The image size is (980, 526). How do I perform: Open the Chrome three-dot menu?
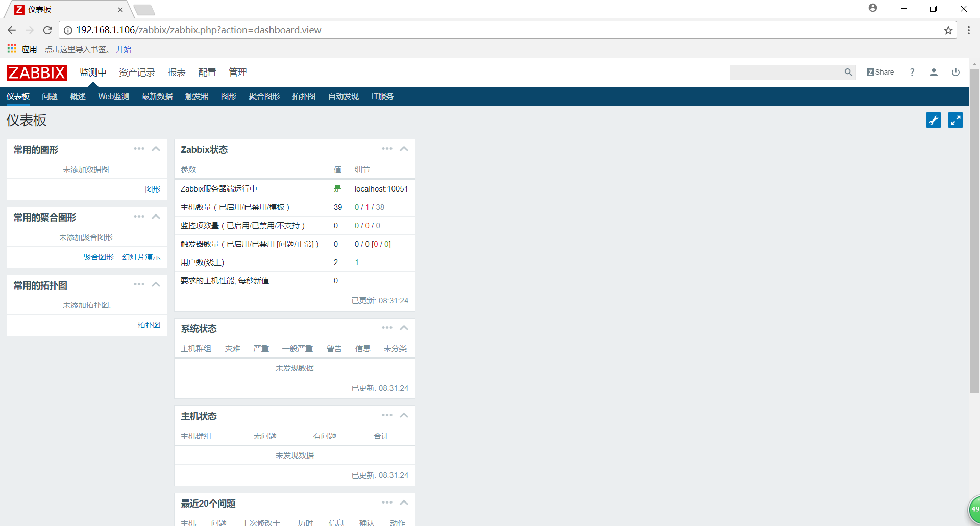coord(969,30)
